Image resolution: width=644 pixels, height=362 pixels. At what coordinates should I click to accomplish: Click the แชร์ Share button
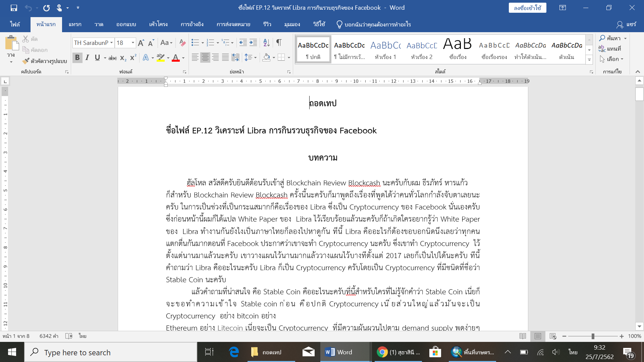(626, 24)
